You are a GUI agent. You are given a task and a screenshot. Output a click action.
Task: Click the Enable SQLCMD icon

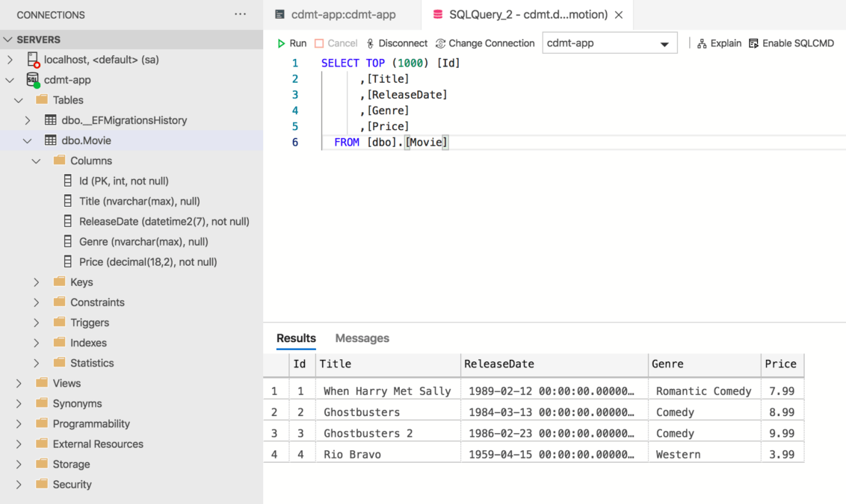click(x=753, y=43)
